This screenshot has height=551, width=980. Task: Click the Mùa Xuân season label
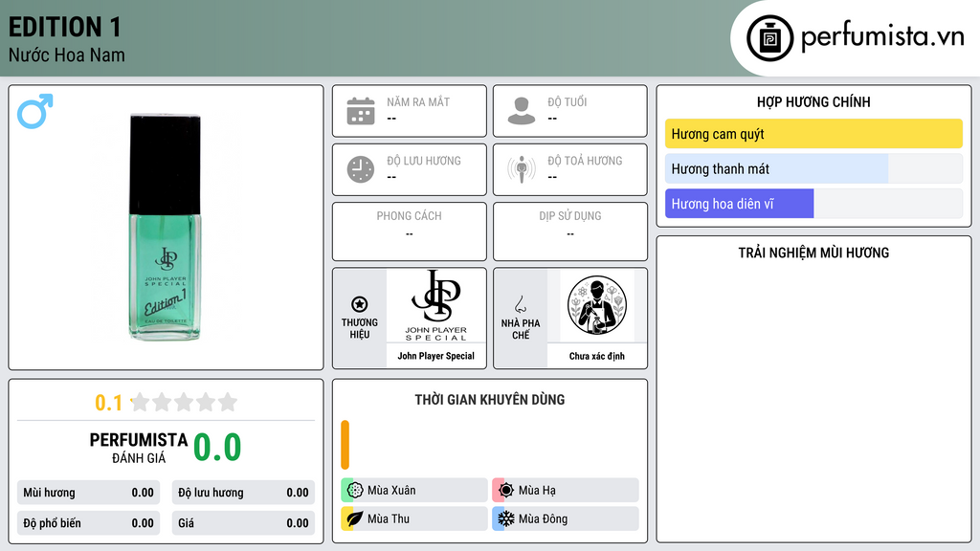tap(391, 491)
